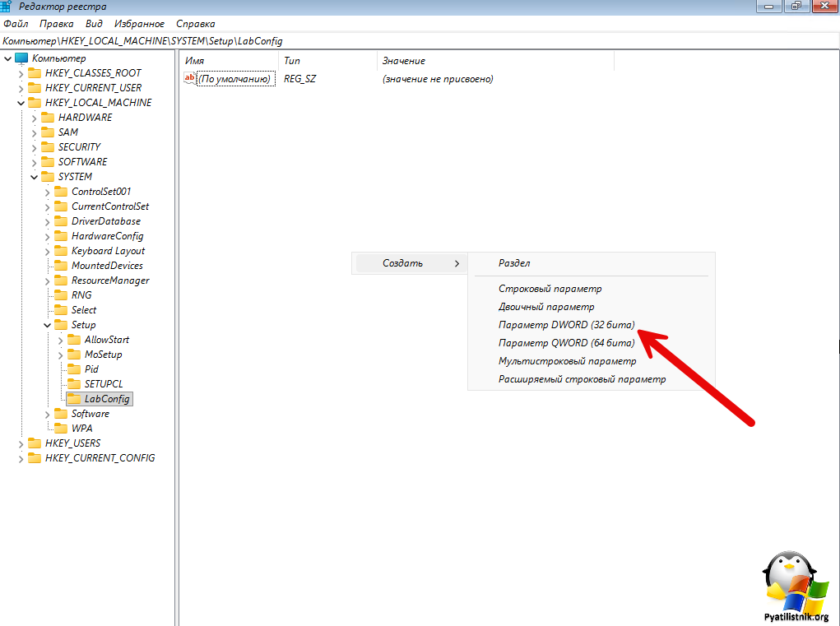Choose Параметр DWORD (32 бита) option

566,325
